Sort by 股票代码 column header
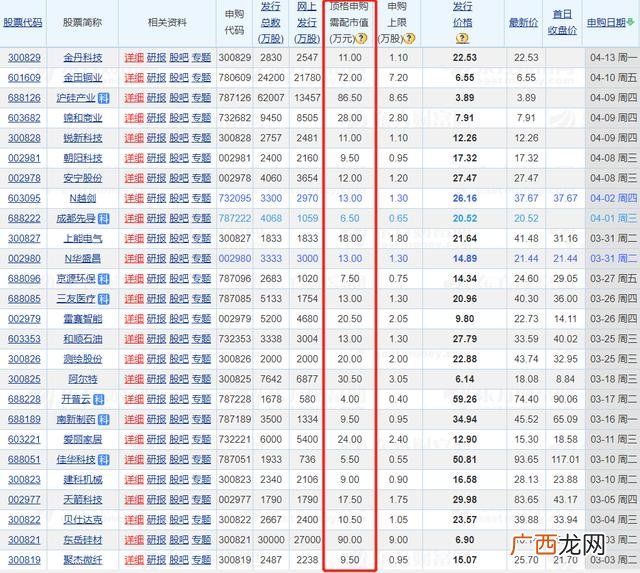The width and height of the screenshot is (640, 573). pos(23,22)
